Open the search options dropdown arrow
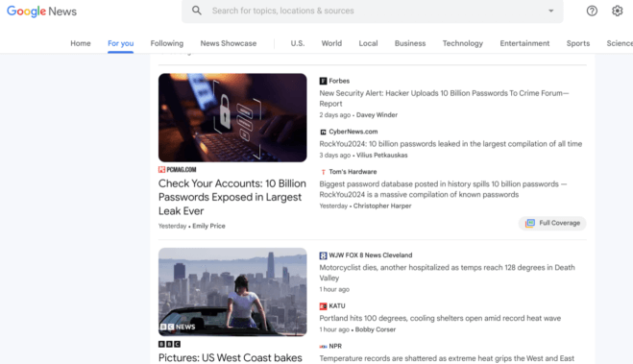The image size is (633, 364). coord(551,11)
